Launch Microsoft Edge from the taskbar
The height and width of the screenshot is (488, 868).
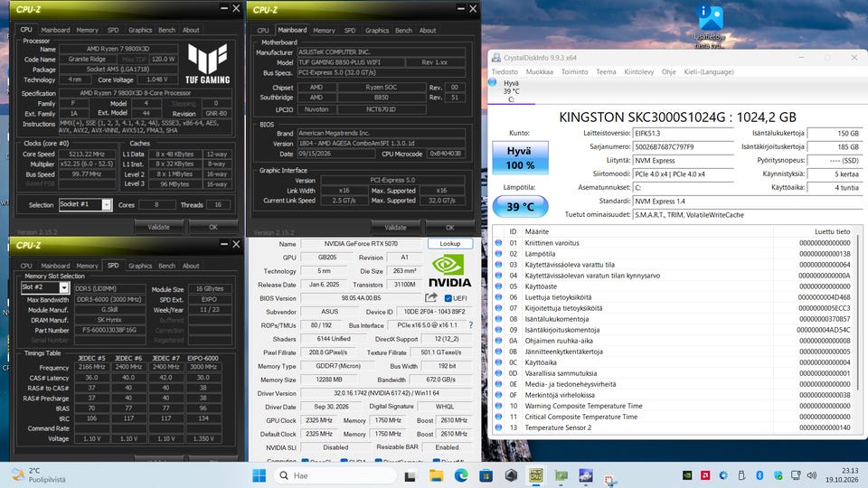(x=460, y=475)
